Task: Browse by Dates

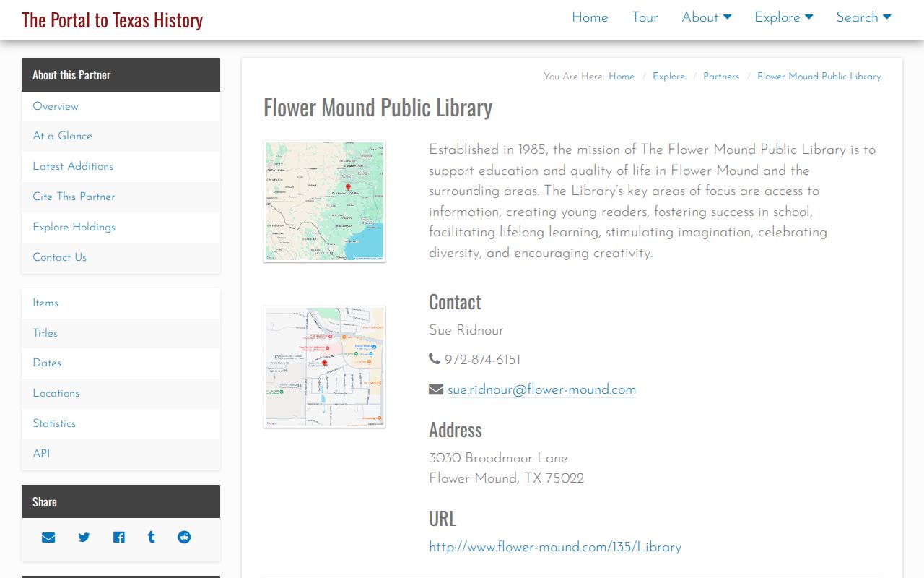Action: click(121, 363)
